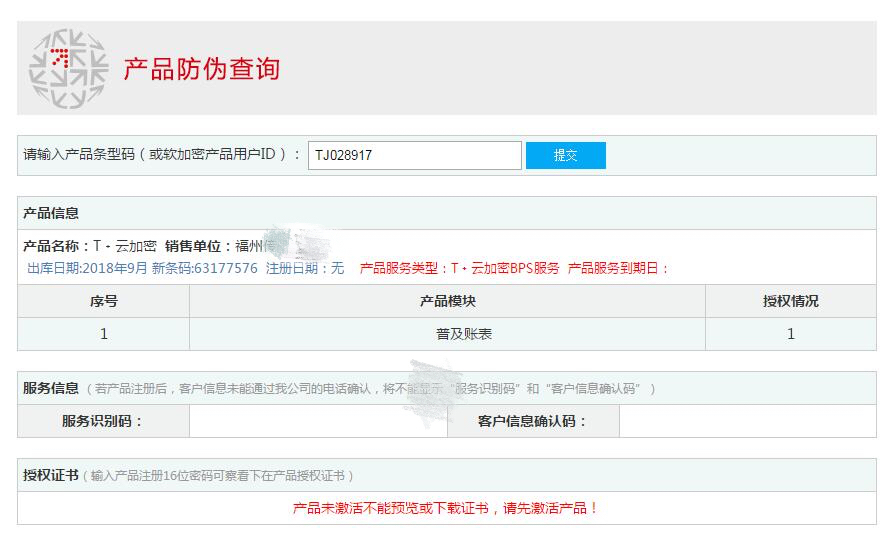The width and height of the screenshot is (896, 547).
Task: Click the 出库日期:2018年9月 text
Action: [87, 268]
